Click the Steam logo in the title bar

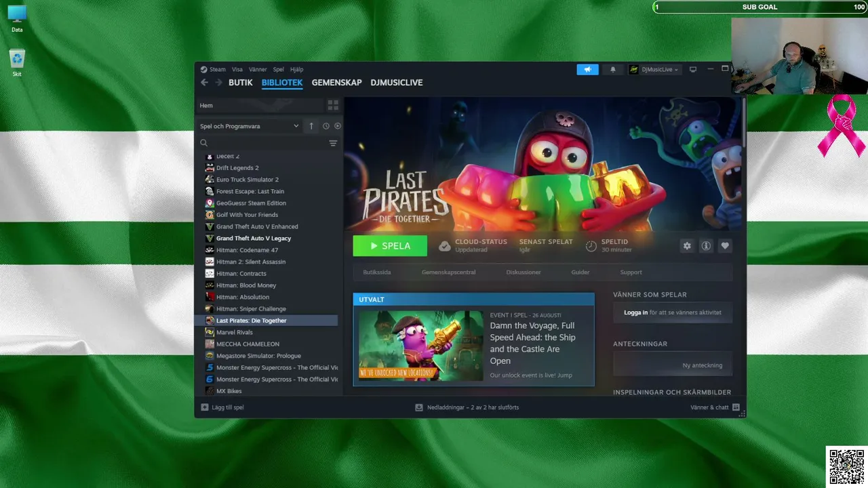coord(203,69)
